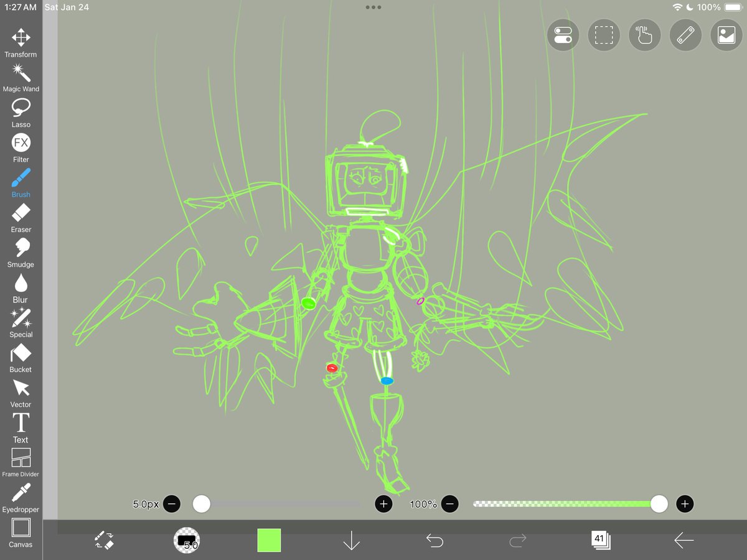
Task: Open the FX Filter tool
Action: point(21,147)
